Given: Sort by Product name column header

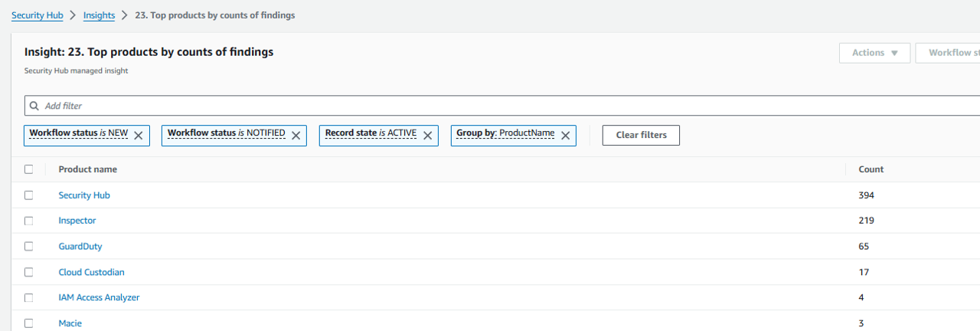Looking at the screenshot, I should (88, 169).
